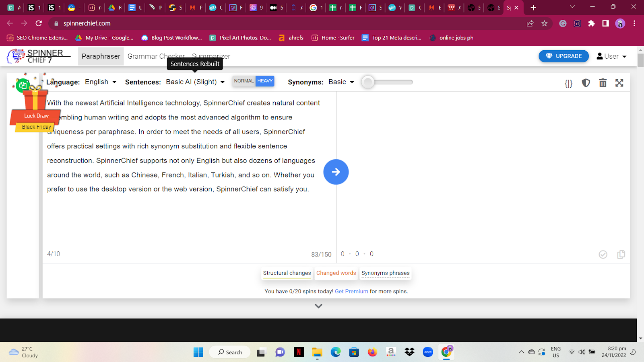Click the green copy badge icon

point(23,85)
